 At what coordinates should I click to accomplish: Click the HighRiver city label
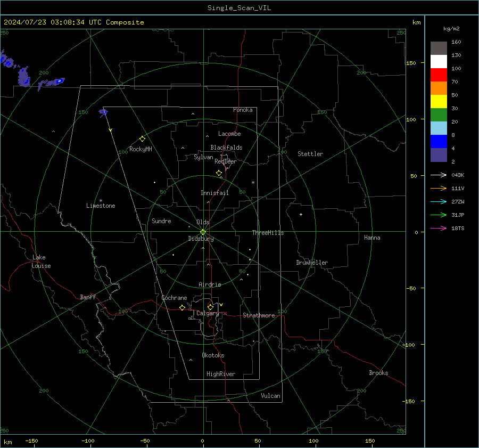click(221, 374)
